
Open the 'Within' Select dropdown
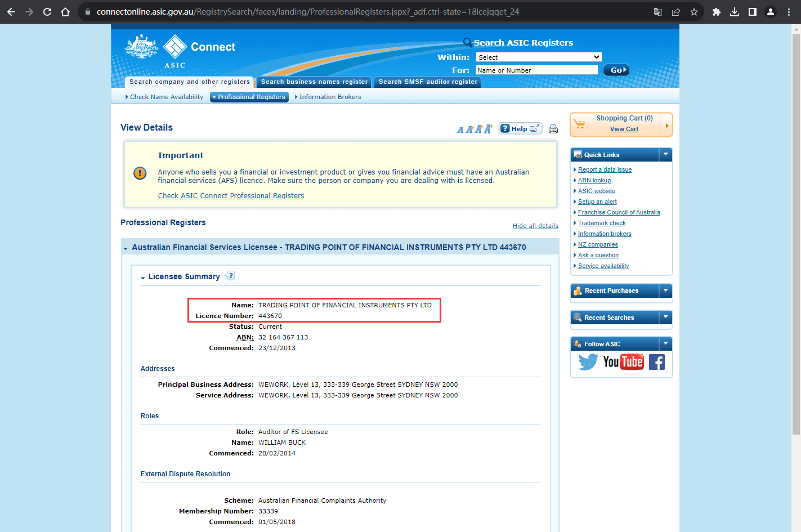pos(539,57)
